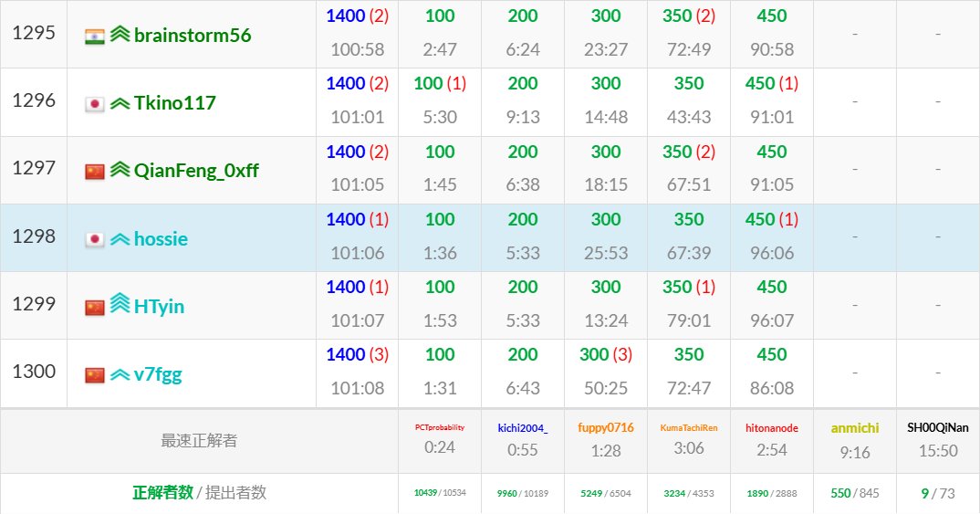Click rank number 1297
The width and height of the screenshot is (980, 514).
[34, 168]
